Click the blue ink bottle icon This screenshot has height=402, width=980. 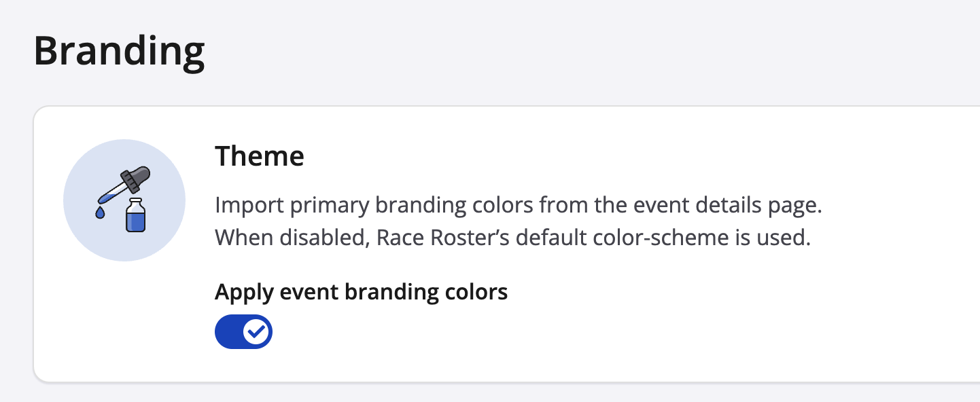click(136, 216)
